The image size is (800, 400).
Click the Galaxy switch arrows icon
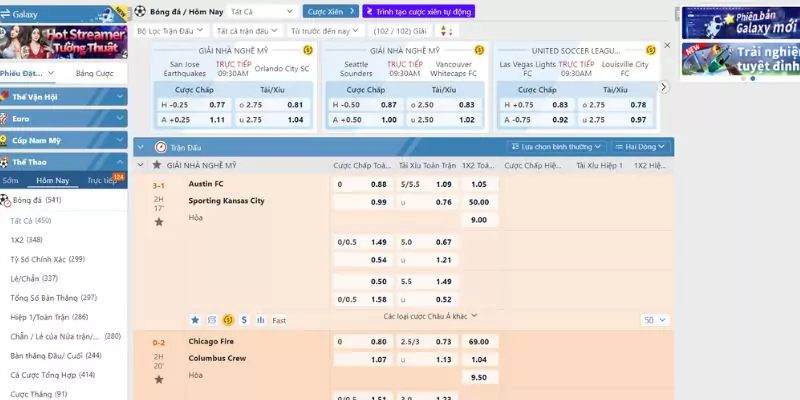point(5,14)
